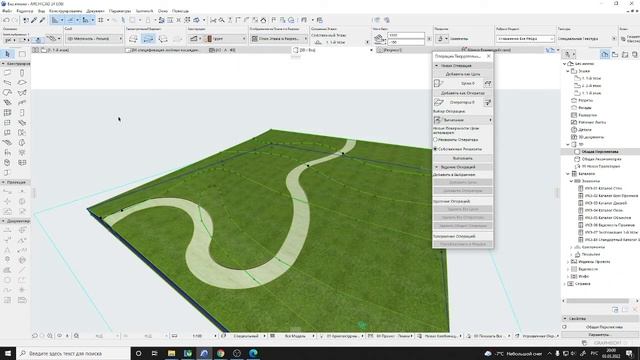Select the Wall tool in toolbox
This screenshot has height=360, width=640.
click(8, 73)
